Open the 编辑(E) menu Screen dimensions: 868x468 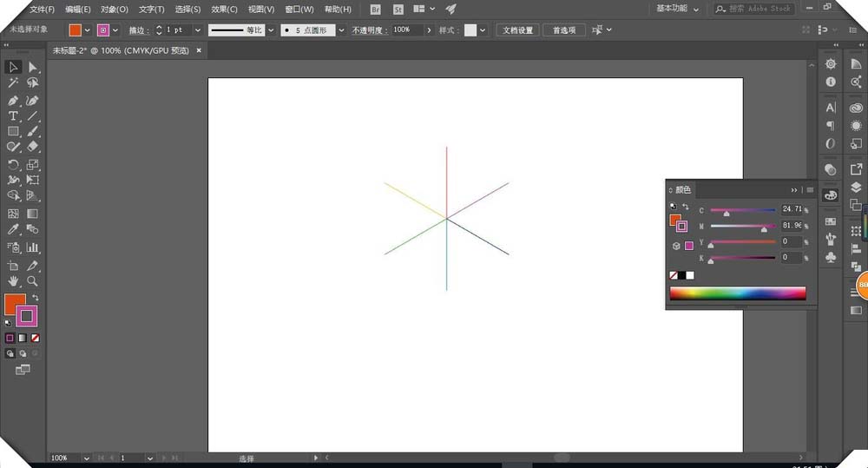point(77,10)
